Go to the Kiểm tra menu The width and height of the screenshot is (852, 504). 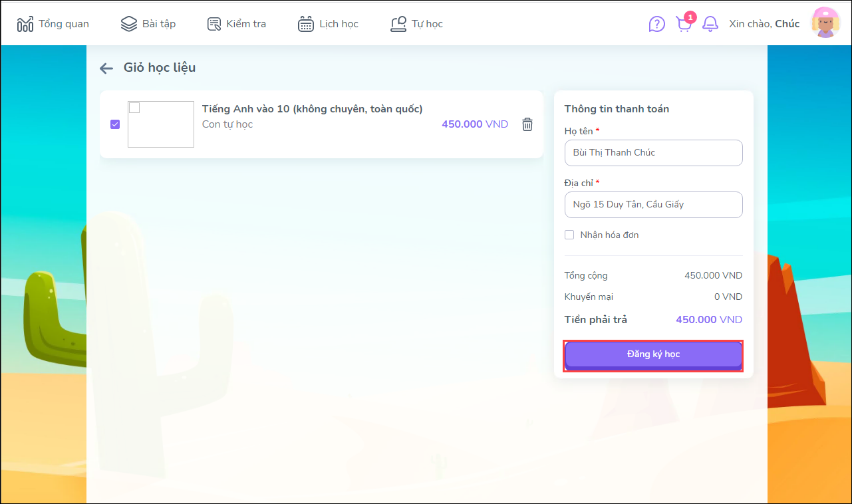236,24
